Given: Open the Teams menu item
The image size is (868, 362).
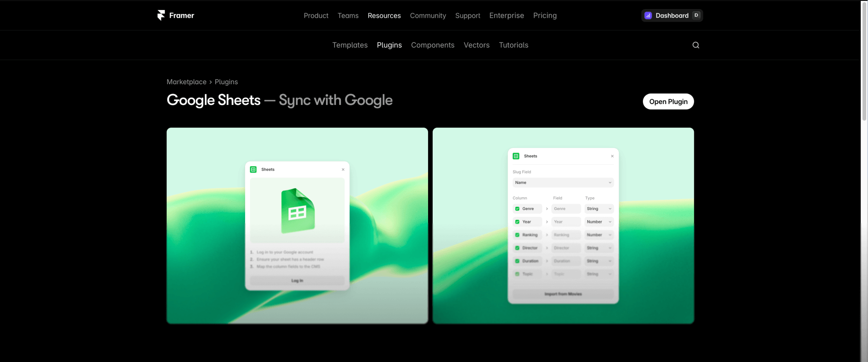Looking at the screenshot, I should (348, 16).
